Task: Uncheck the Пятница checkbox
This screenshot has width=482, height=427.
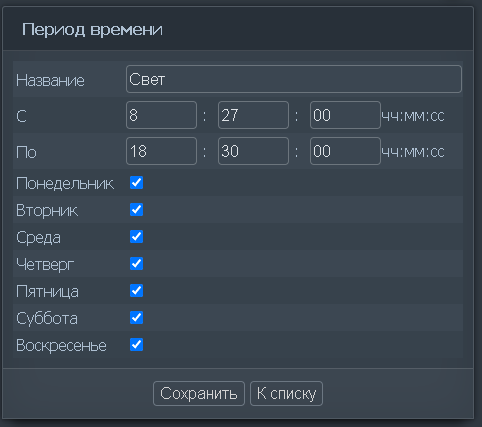Action: click(x=136, y=291)
